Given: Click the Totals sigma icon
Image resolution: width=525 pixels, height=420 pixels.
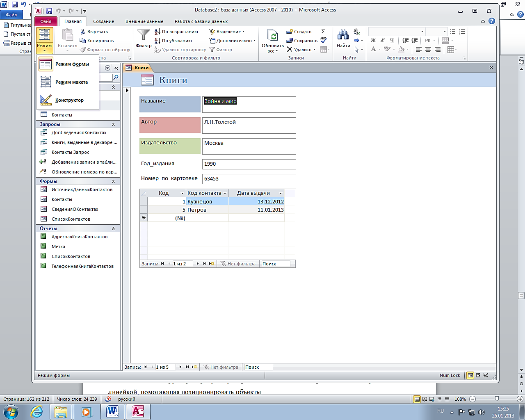Looking at the screenshot, I should point(324,32).
